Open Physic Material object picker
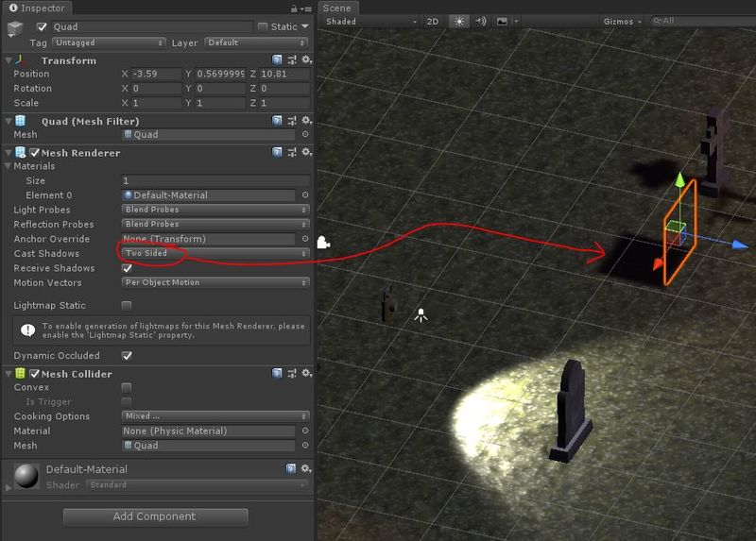Viewport: 756px width, 541px height. (x=305, y=431)
